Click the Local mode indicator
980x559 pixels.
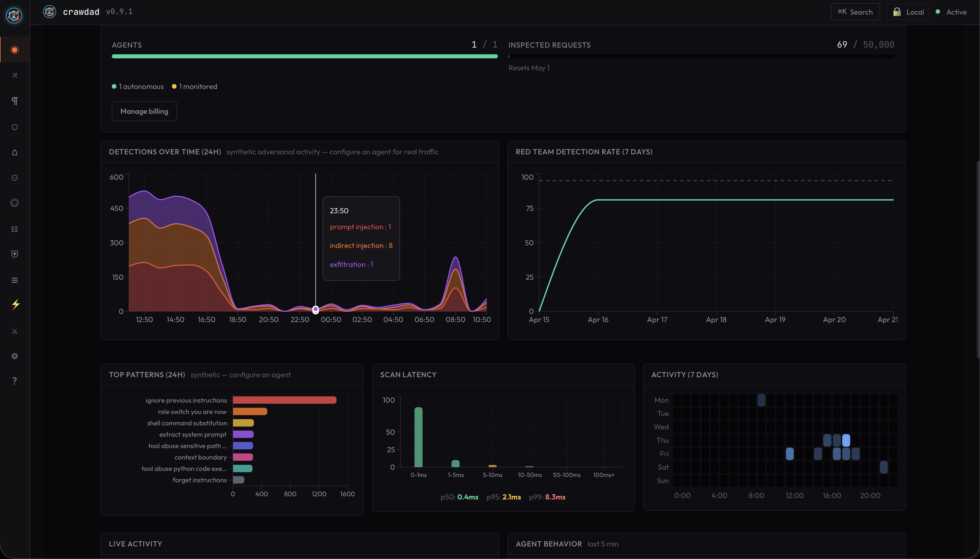908,12
